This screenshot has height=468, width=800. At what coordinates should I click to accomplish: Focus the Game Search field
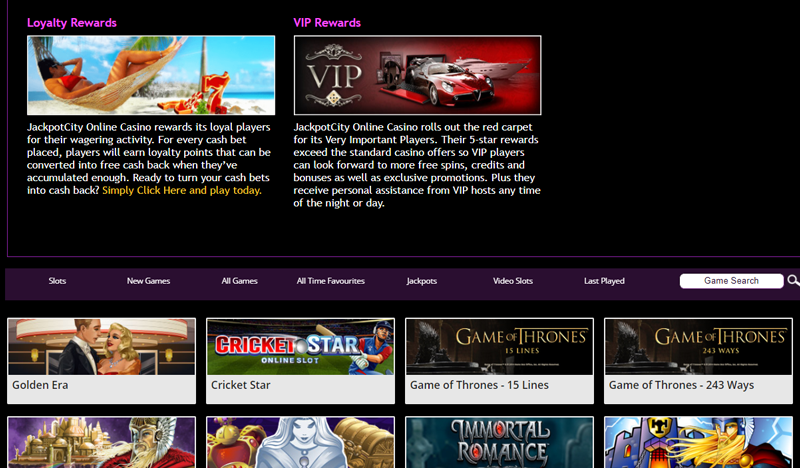[731, 281]
